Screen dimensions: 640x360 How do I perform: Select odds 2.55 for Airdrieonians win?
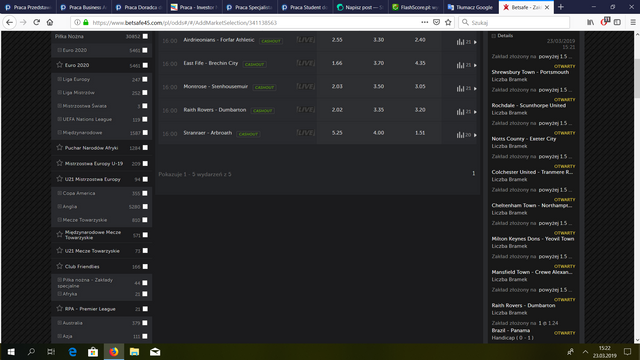click(337, 40)
